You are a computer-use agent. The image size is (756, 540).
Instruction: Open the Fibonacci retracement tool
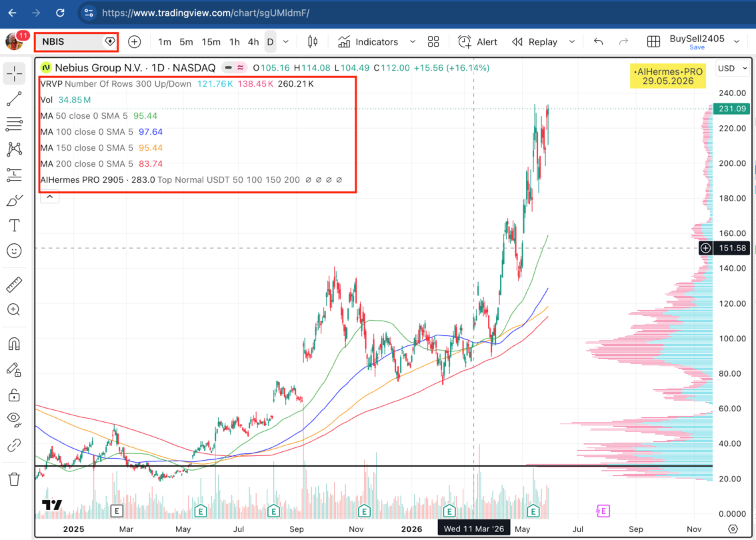(15, 124)
